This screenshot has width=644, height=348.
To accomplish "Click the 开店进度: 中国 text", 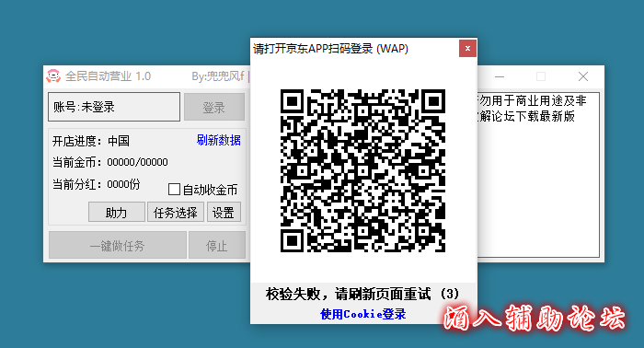I will (x=91, y=141).
